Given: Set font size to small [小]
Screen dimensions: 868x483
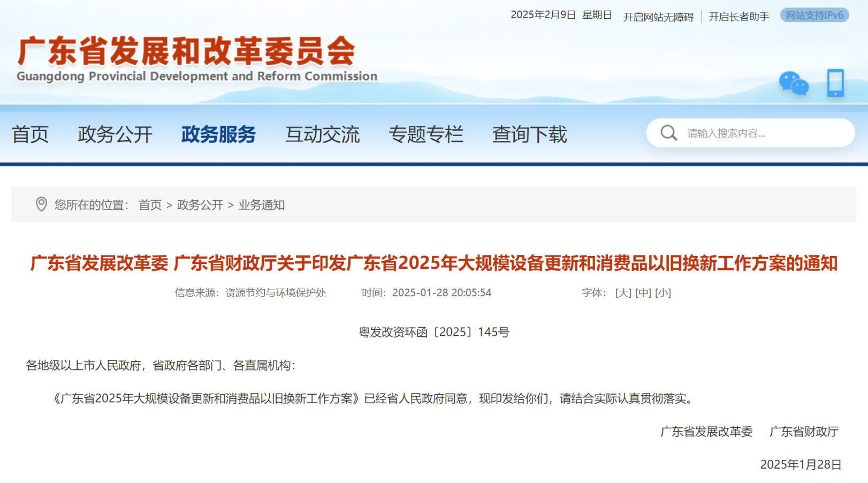Looking at the screenshot, I should pyautogui.click(x=663, y=293).
